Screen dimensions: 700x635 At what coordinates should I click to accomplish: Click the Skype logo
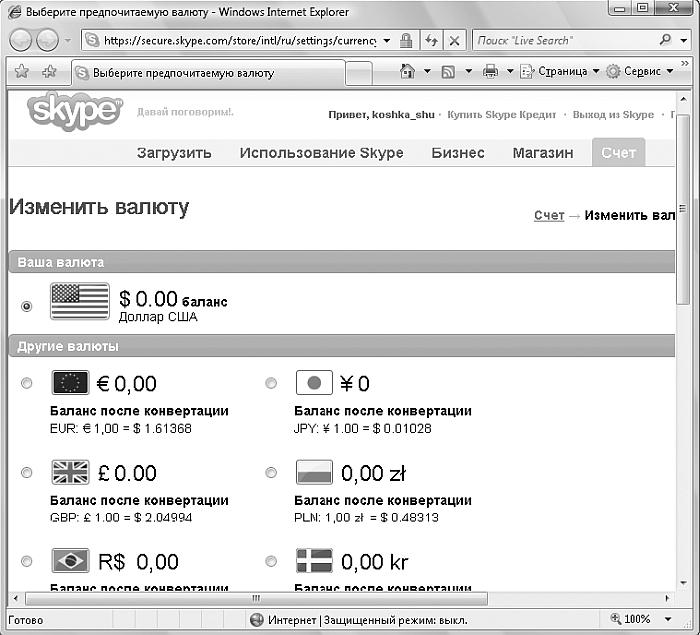point(75,112)
